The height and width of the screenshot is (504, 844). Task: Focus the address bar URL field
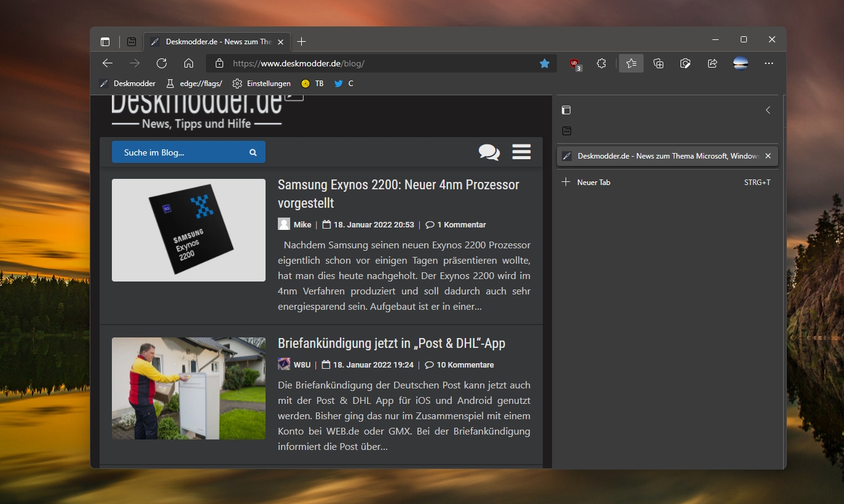coord(381,63)
